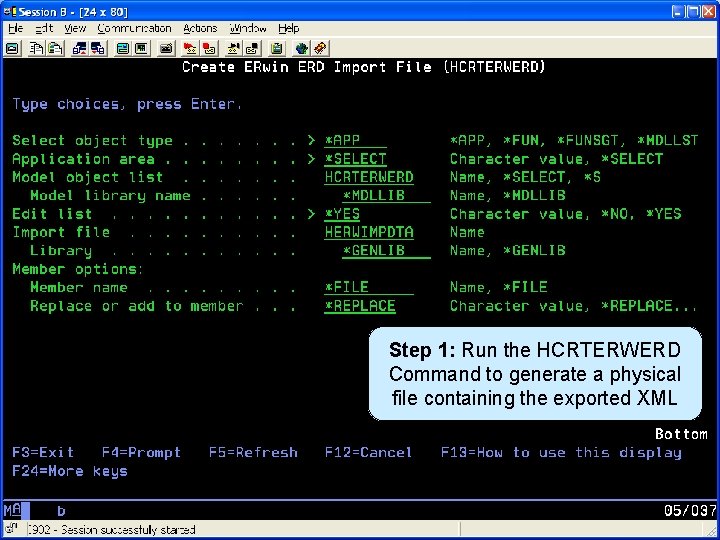Viewport: 720px width, 540px height.
Task: Click the Play macro toolbar icon
Action: coord(233,48)
